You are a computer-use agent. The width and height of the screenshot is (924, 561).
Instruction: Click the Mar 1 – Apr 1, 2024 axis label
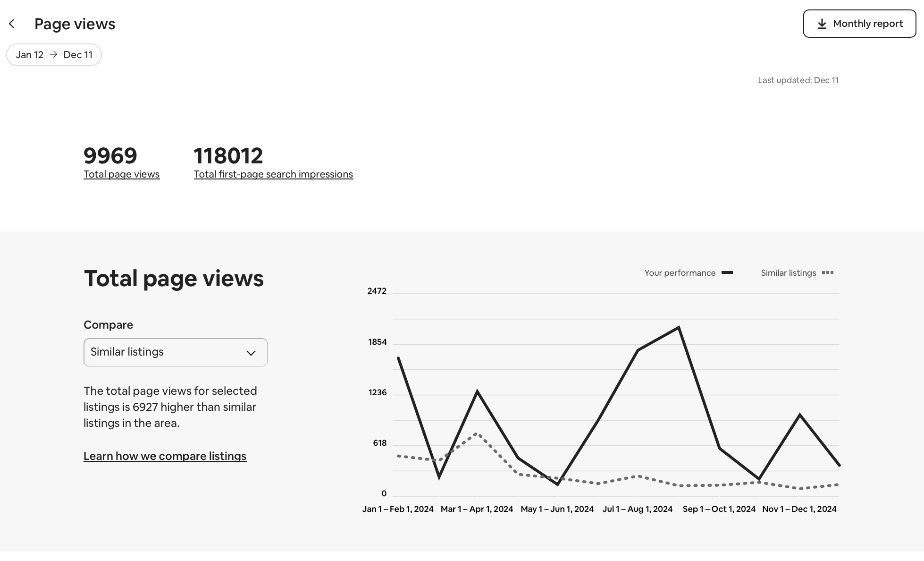pyautogui.click(x=477, y=509)
